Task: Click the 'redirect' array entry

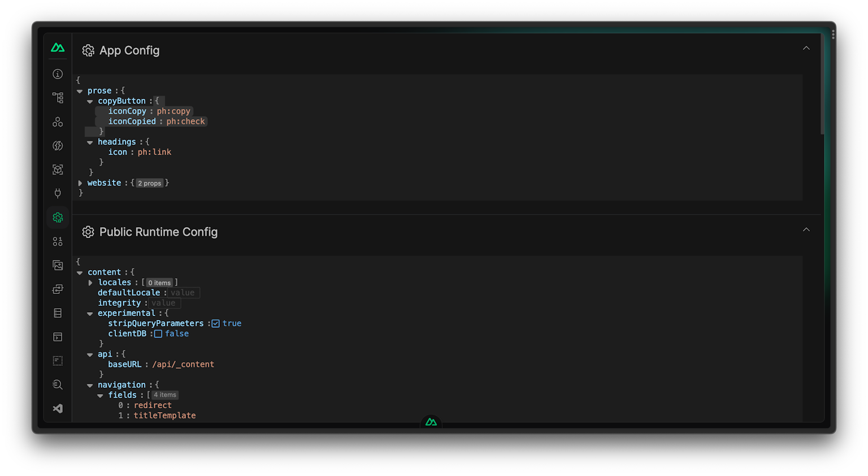Action: tap(153, 405)
